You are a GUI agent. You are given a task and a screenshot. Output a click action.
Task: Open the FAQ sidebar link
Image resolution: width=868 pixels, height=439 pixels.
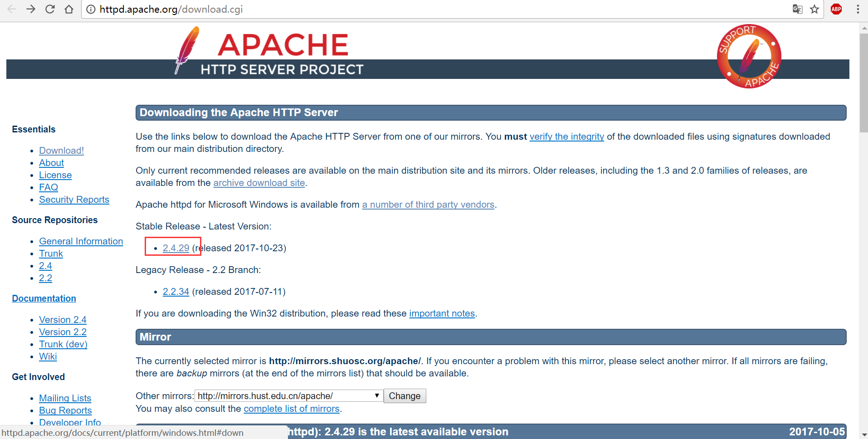[49, 187]
